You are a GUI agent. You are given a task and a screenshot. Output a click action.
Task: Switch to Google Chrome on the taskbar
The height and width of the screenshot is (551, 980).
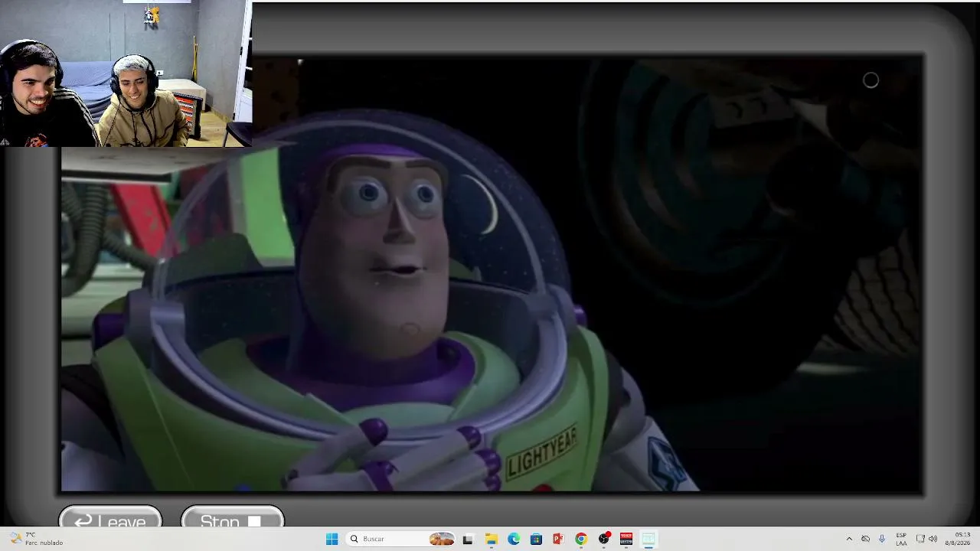pyautogui.click(x=581, y=539)
